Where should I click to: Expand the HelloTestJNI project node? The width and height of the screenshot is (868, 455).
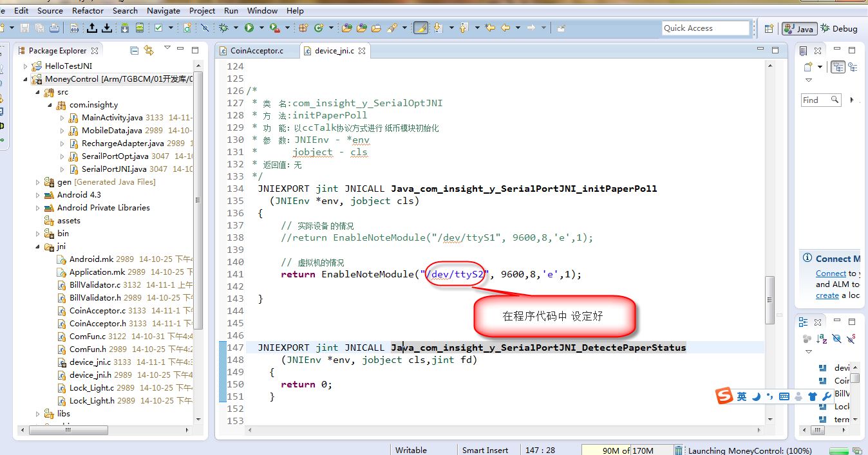(x=26, y=66)
